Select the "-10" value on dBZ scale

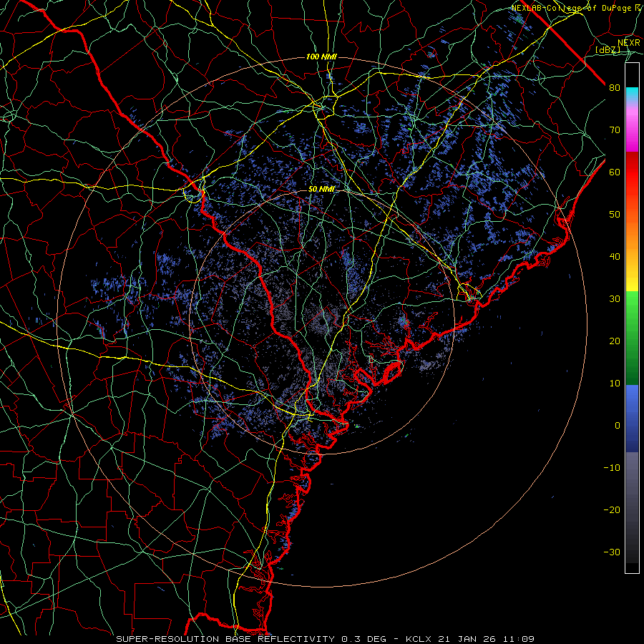[x=612, y=468]
